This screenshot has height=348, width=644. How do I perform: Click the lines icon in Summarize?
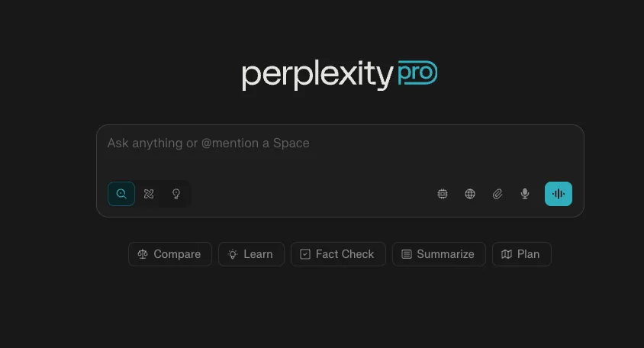tap(407, 254)
